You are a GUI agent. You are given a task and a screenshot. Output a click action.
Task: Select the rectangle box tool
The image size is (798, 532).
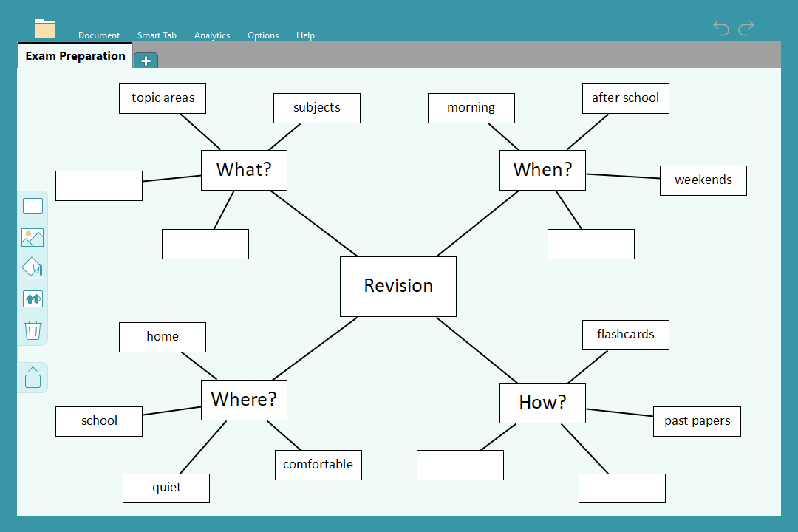click(x=33, y=206)
